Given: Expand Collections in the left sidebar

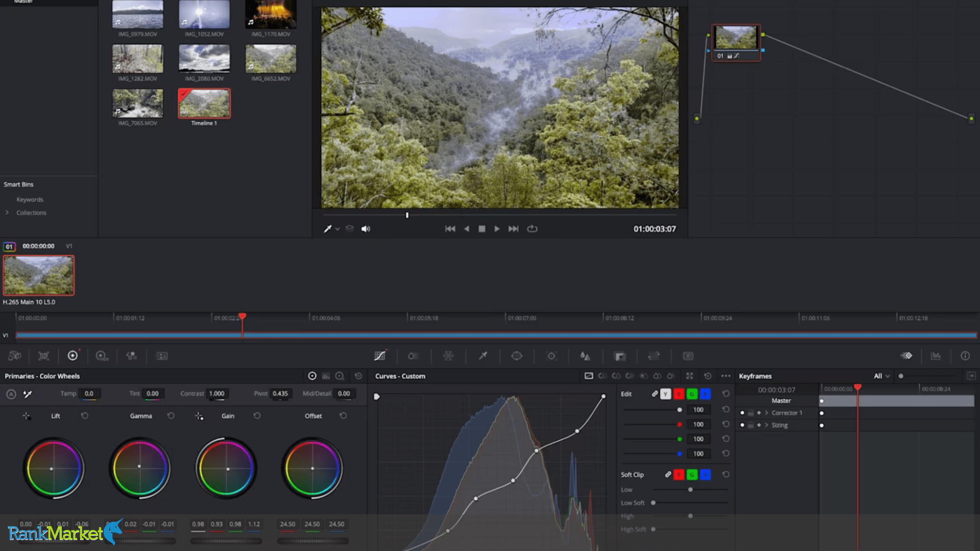Looking at the screenshot, I should [x=7, y=213].
